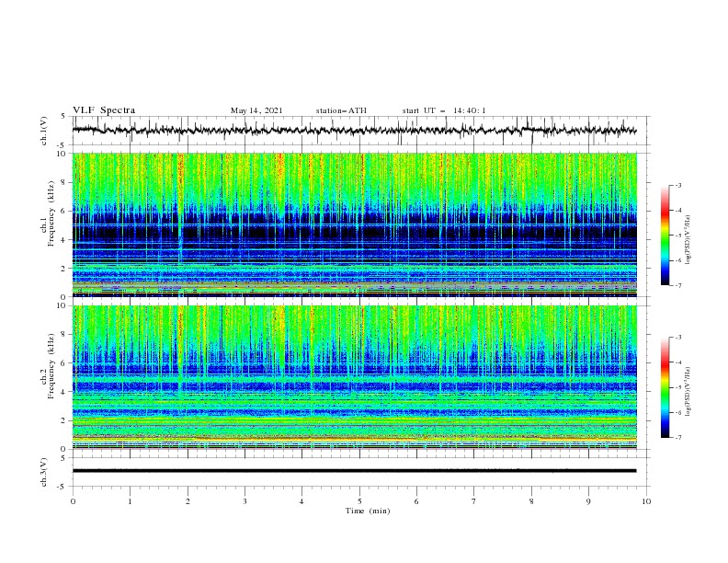Click time axis tick label "0"

tap(73, 501)
